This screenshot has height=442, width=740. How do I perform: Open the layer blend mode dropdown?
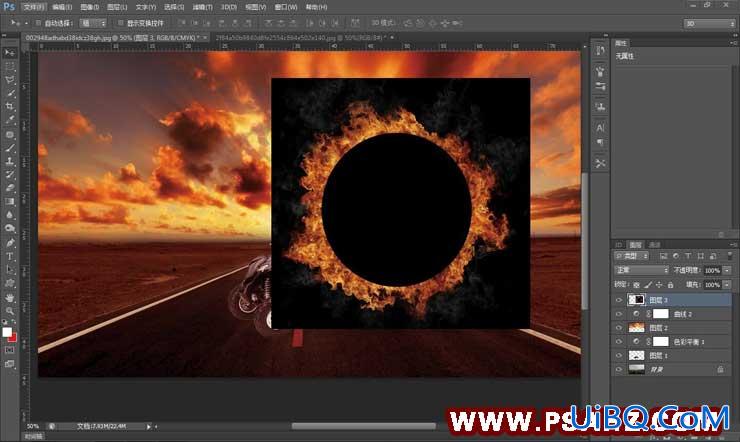(641, 270)
